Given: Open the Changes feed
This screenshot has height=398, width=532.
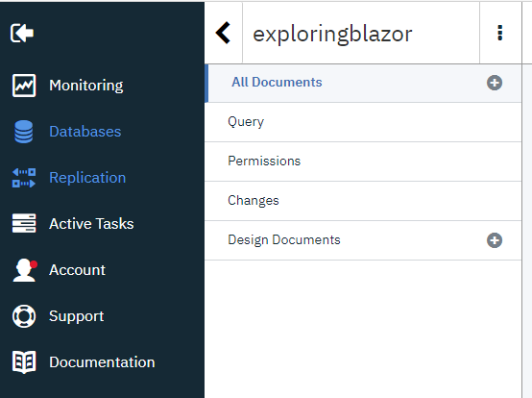Looking at the screenshot, I should coord(363,201).
